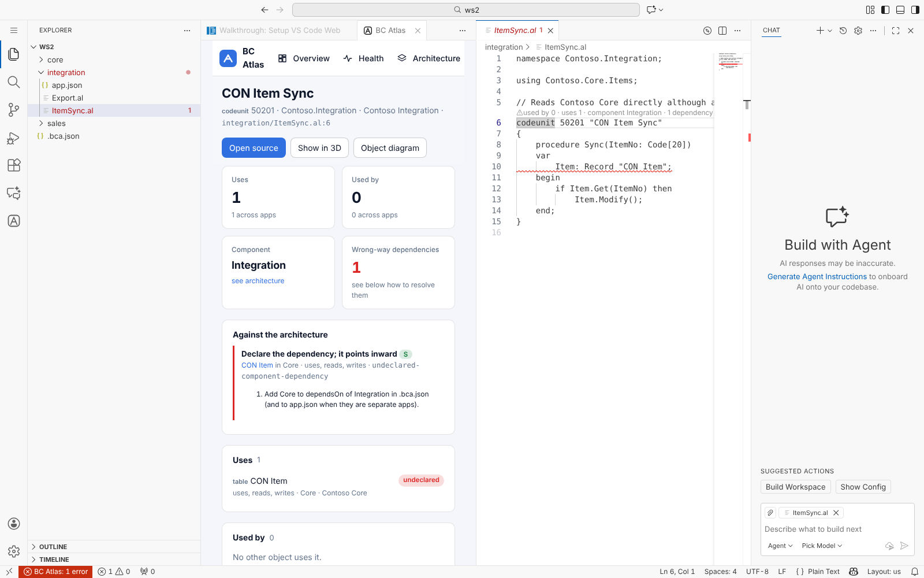Open the Chat sessions activity icon
Viewport: 924px width, 578px height.
14,193
